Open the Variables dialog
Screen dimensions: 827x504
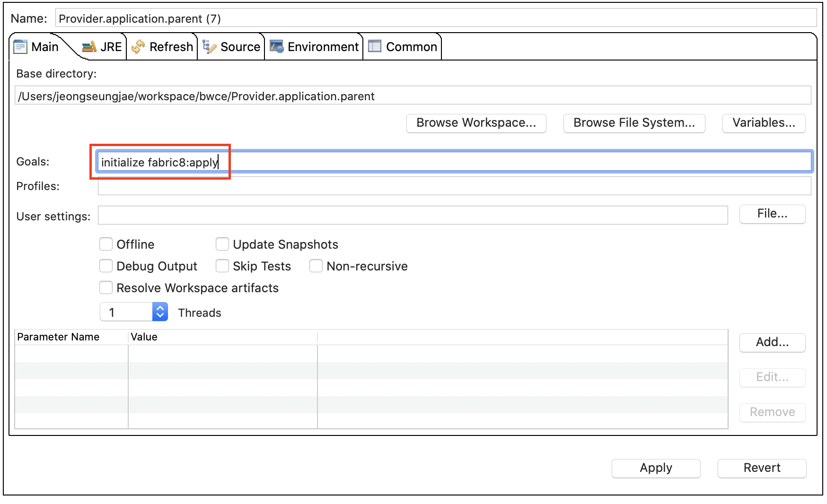[764, 123]
